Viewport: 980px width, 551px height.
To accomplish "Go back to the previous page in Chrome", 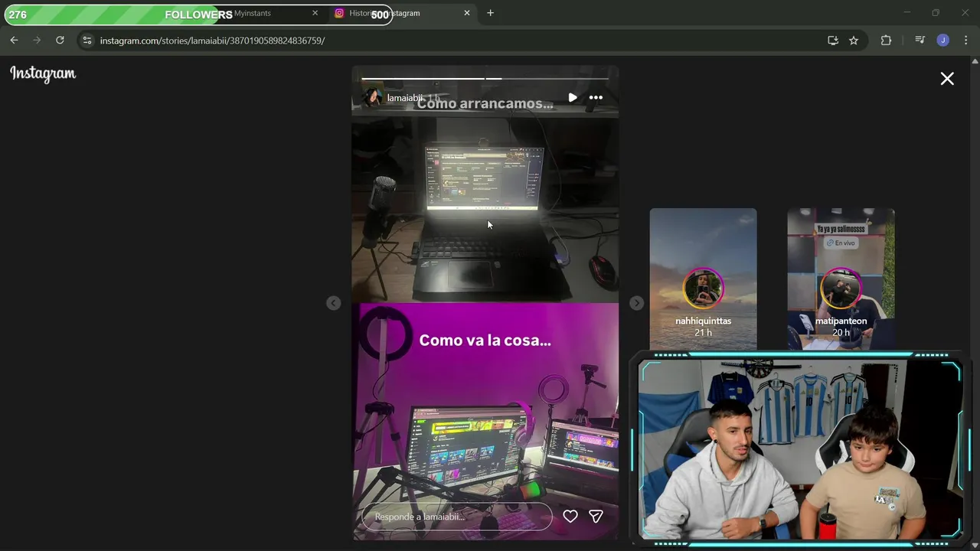I will [x=14, y=40].
